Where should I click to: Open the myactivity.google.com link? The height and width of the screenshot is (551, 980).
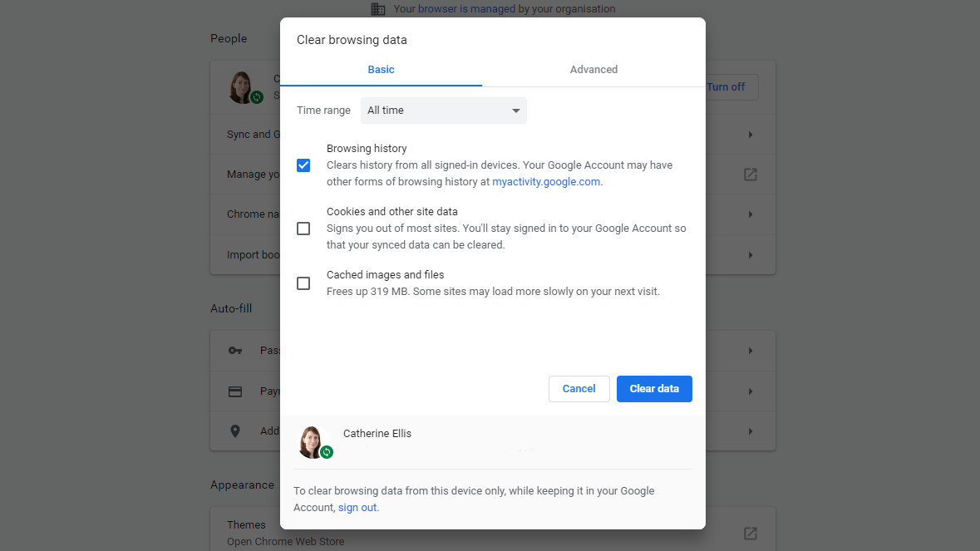pyautogui.click(x=545, y=182)
